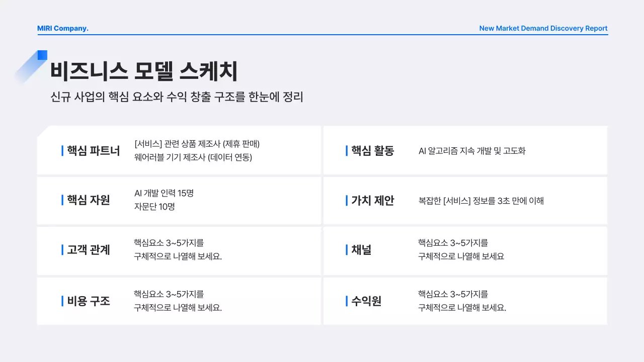The height and width of the screenshot is (362, 644).
Task: Click the AI 알고리즘 지속 개발 text
Action: click(472, 150)
